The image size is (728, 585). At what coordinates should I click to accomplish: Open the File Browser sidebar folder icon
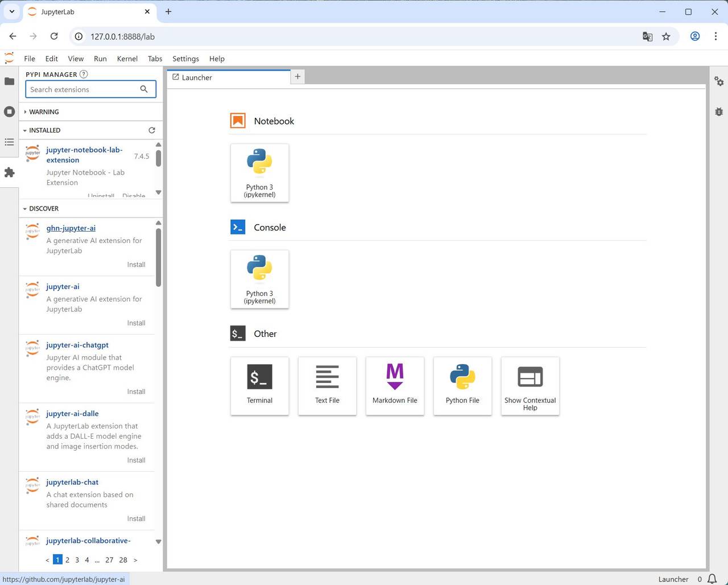coord(9,81)
